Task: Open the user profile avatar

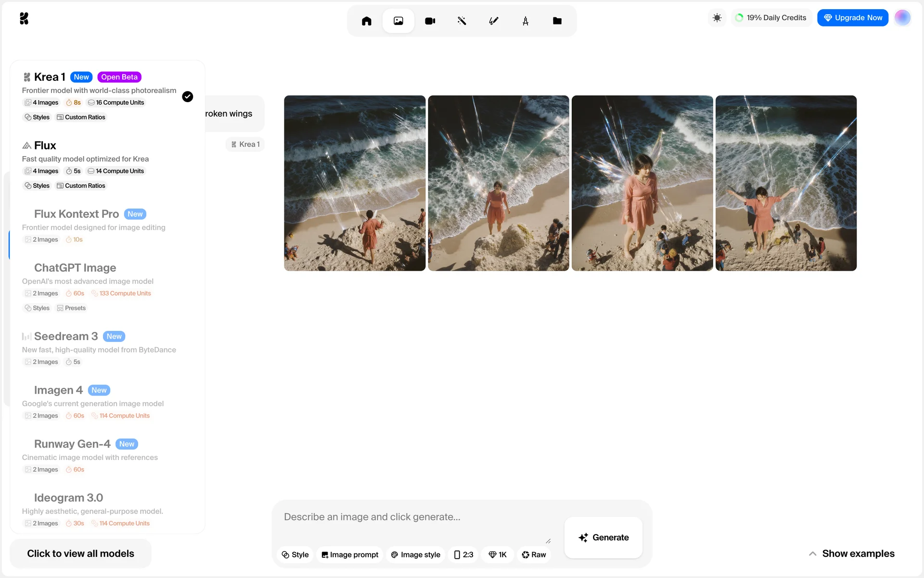Action: 902,18
